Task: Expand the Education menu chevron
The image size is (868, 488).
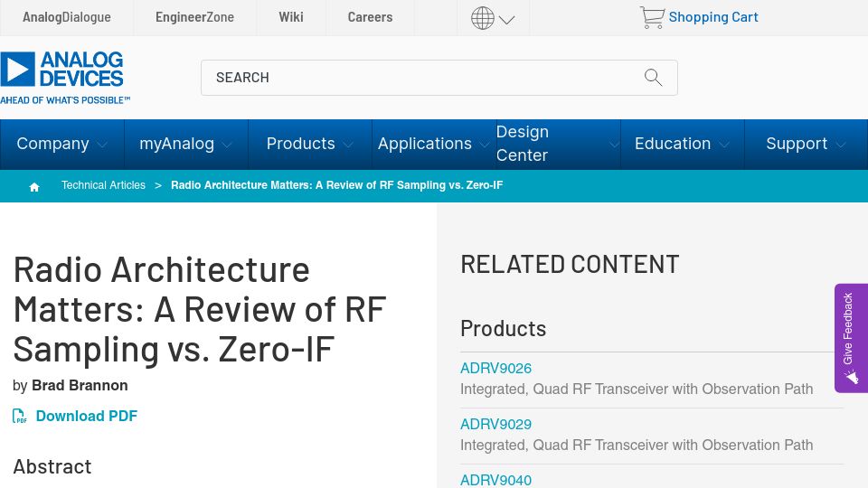Action: (x=724, y=145)
